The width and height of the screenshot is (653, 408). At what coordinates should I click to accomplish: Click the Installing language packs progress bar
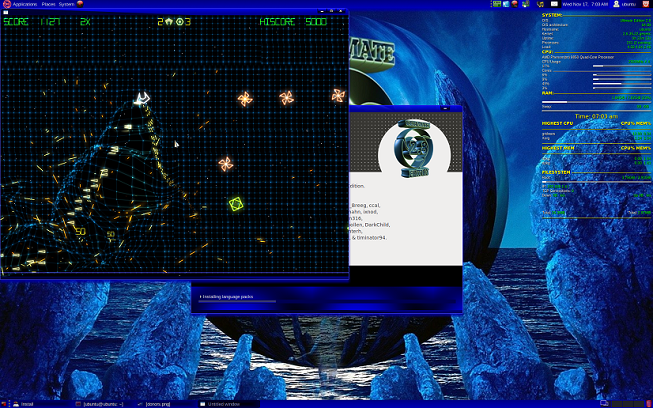pyautogui.click(x=237, y=301)
